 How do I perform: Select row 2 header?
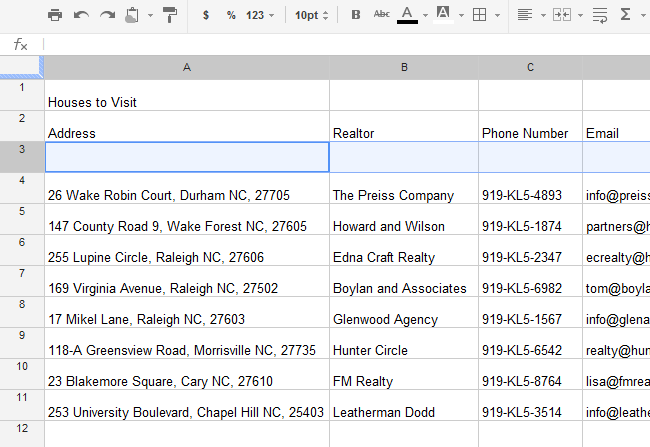click(22, 126)
